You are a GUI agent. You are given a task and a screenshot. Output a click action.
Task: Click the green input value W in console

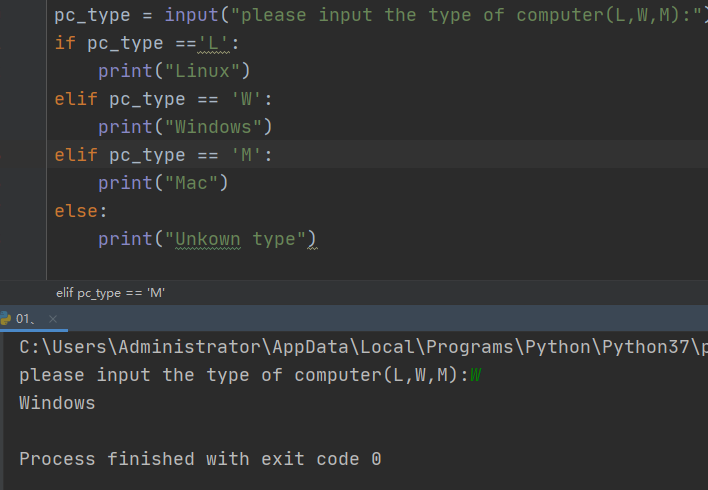coord(475,375)
